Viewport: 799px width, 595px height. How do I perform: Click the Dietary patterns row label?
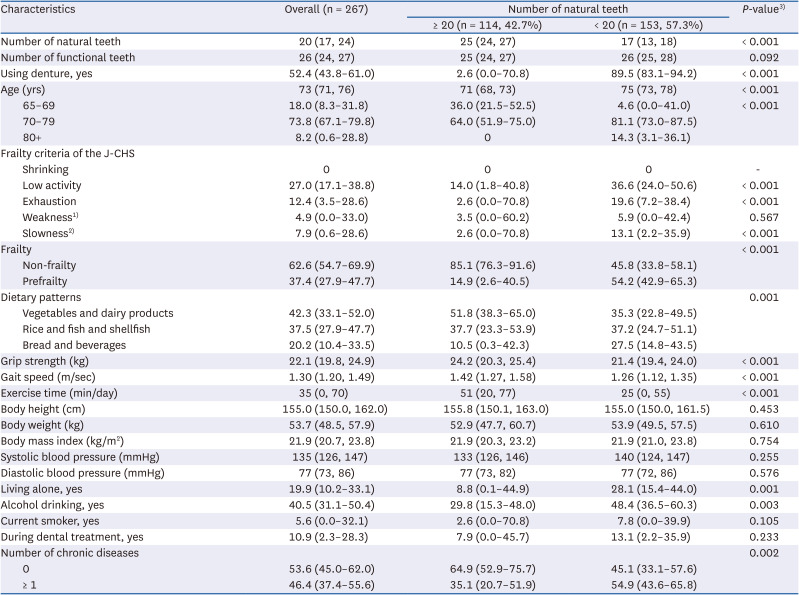pos(41,297)
